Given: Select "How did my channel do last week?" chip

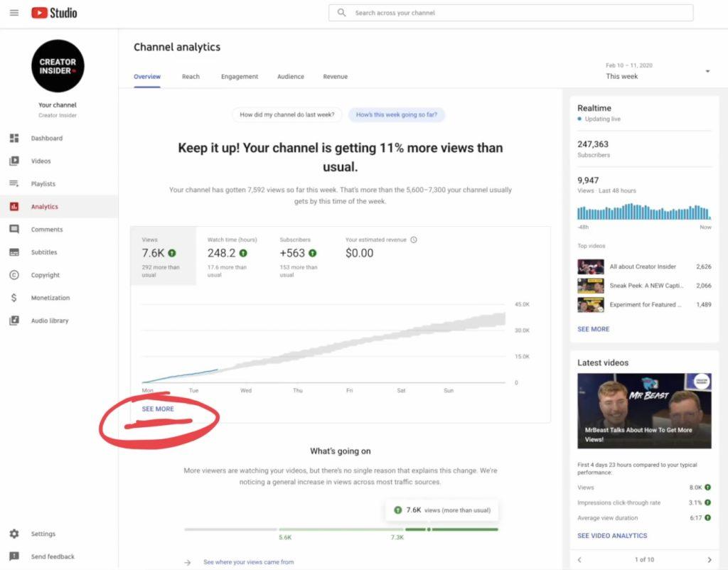Looking at the screenshot, I should coord(287,114).
